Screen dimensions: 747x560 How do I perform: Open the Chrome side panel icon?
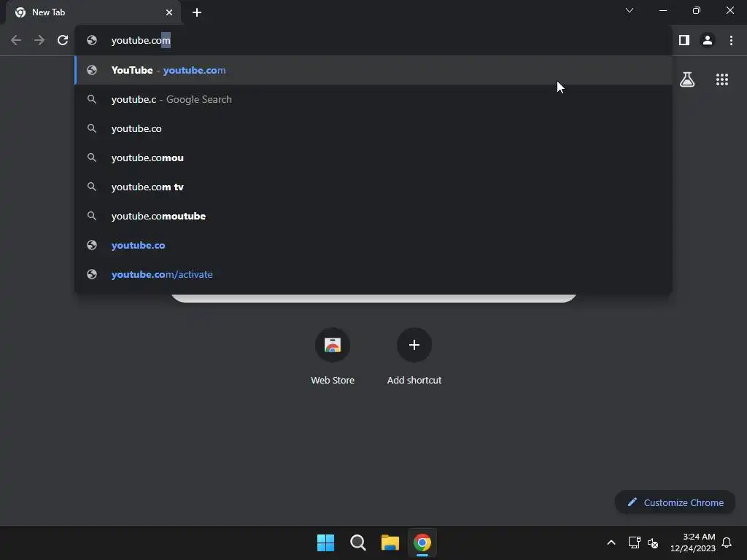(x=684, y=41)
